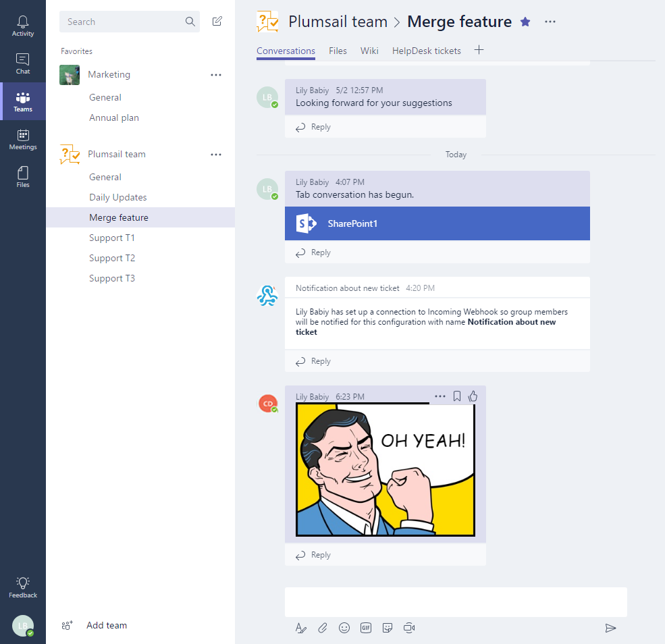Open the GIF picker
Screen dimensions: 665x644
point(365,628)
